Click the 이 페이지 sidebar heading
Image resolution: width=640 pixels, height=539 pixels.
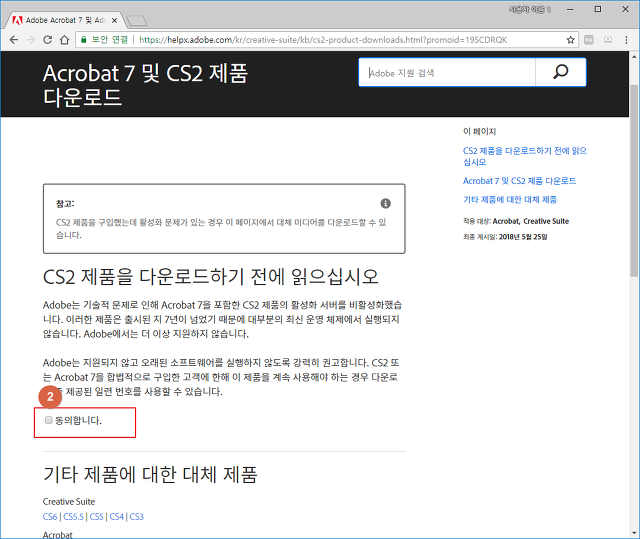click(x=479, y=131)
